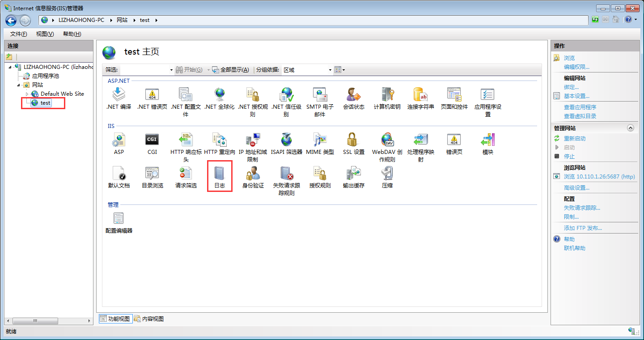
Task: Open .NET 信任级别 feature
Action: pyautogui.click(x=286, y=102)
